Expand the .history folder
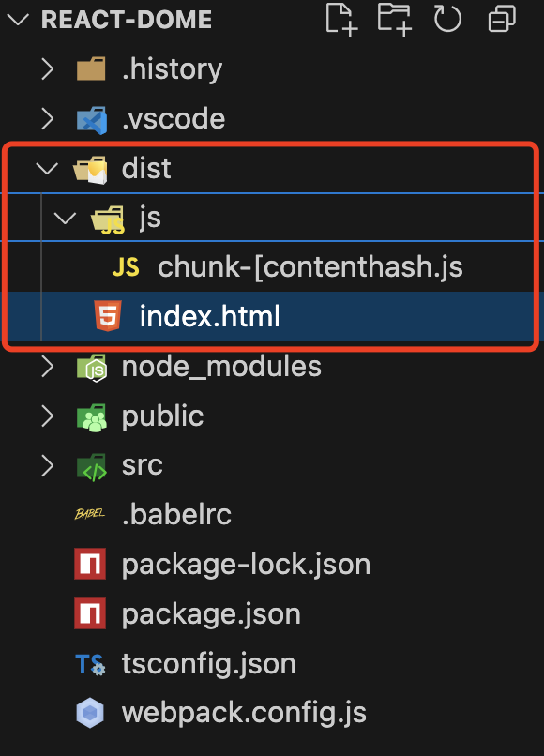Viewport: 544px width, 756px height. click(48, 68)
